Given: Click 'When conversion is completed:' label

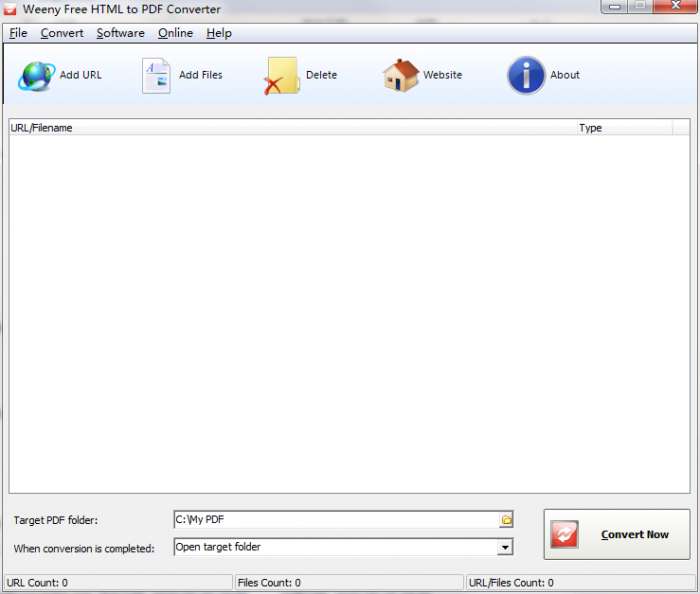Looking at the screenshot, I should pos(84,548).
